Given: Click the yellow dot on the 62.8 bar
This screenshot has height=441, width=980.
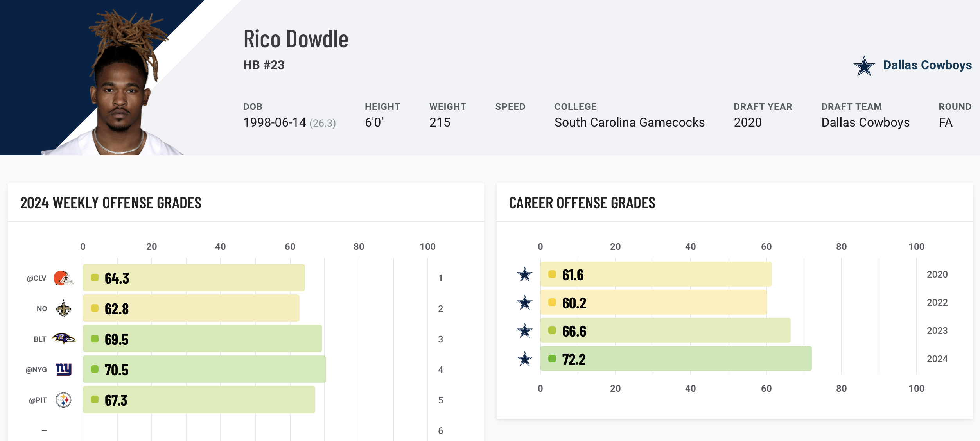Looking at the screenshot, I should click(x=95, y=308).
